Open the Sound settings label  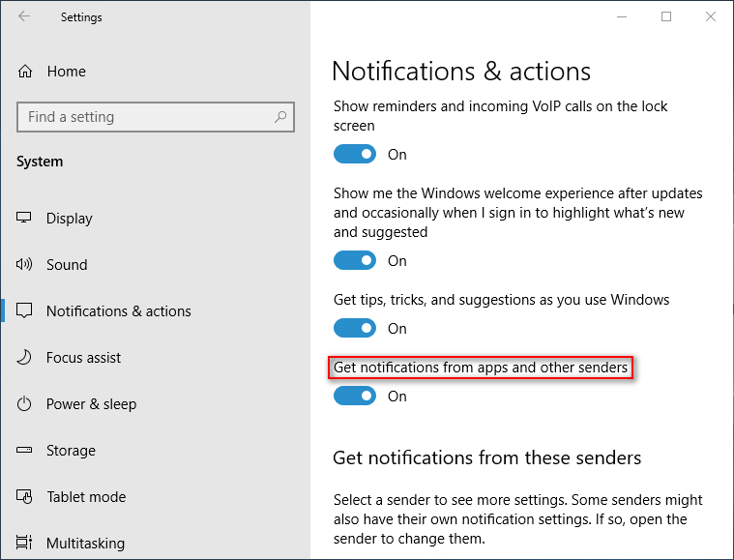click(x=67, y=265)
